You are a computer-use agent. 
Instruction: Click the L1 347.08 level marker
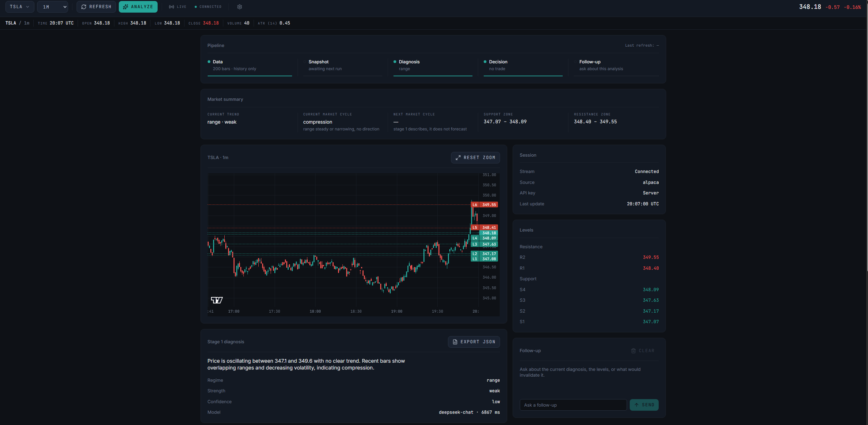click(x=484, y=259)
